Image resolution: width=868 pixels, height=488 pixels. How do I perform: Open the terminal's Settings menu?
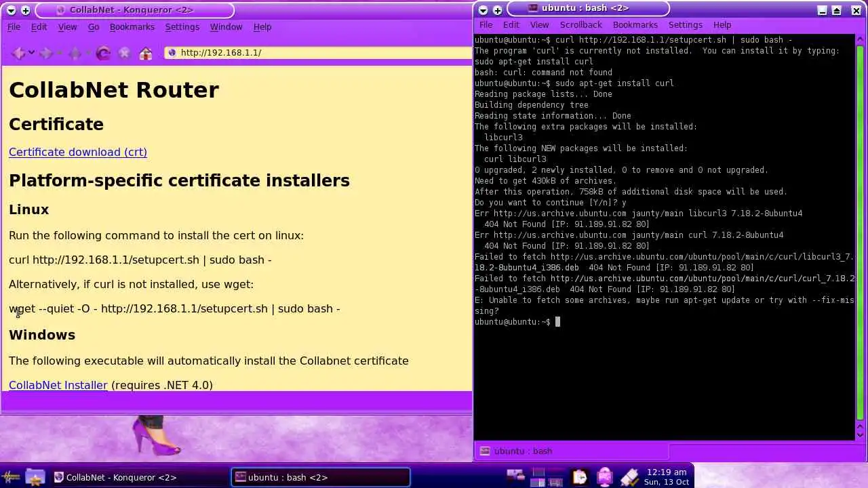click(x=686, y=25)
